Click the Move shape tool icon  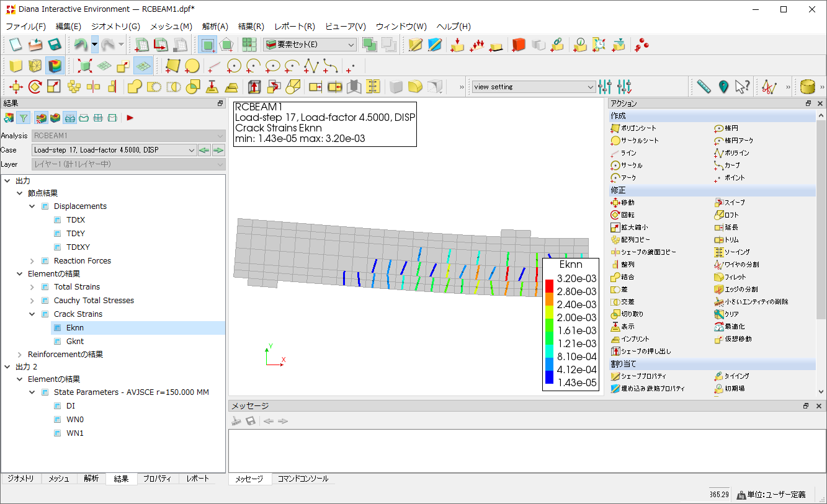click(x=16, y=87)
